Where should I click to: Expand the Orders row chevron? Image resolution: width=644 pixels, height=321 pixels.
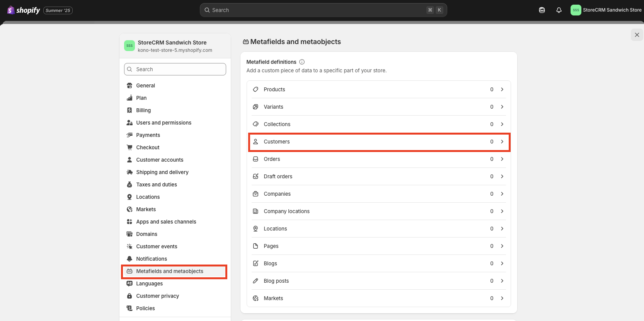pyautogui.click(x=502, y=159)
